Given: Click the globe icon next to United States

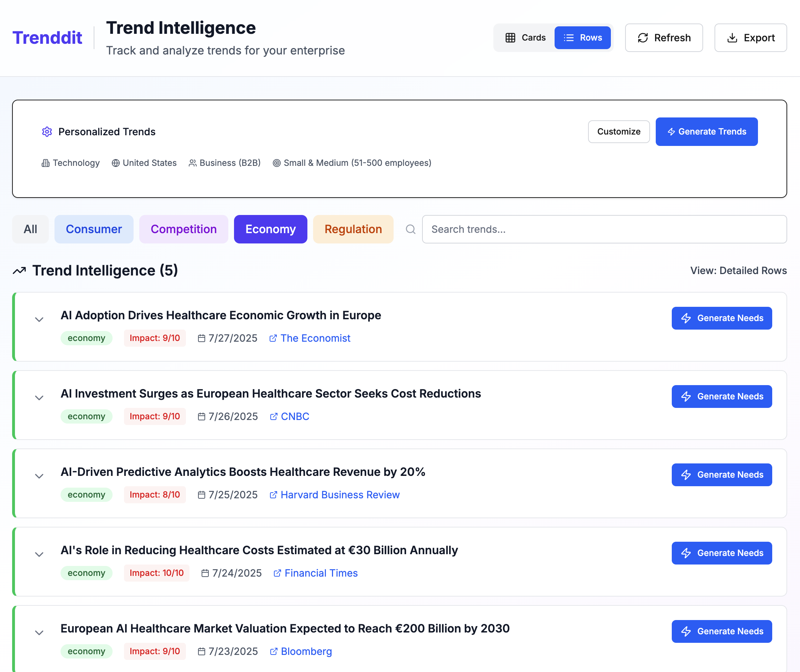Looking at the screenshot, I should tap(115, 163).
